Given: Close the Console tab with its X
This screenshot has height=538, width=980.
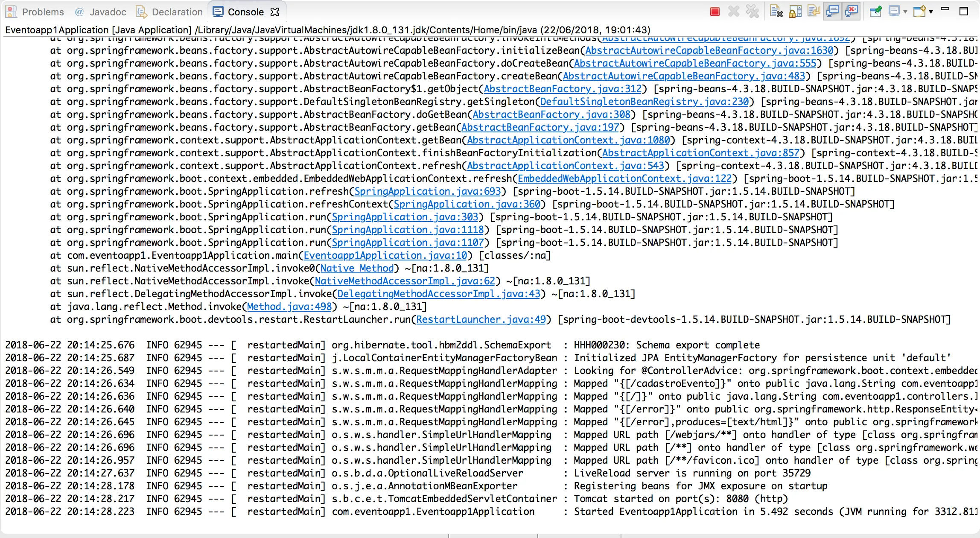Looking at the screenshot, I should pos(275,12).
